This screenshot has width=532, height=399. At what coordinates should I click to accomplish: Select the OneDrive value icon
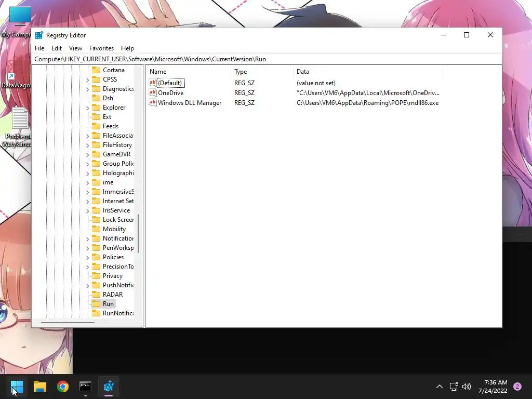tap(153, 92)
